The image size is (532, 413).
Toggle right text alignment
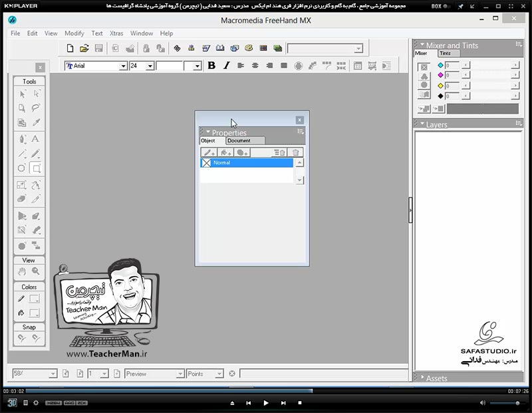tap(270, 65)
